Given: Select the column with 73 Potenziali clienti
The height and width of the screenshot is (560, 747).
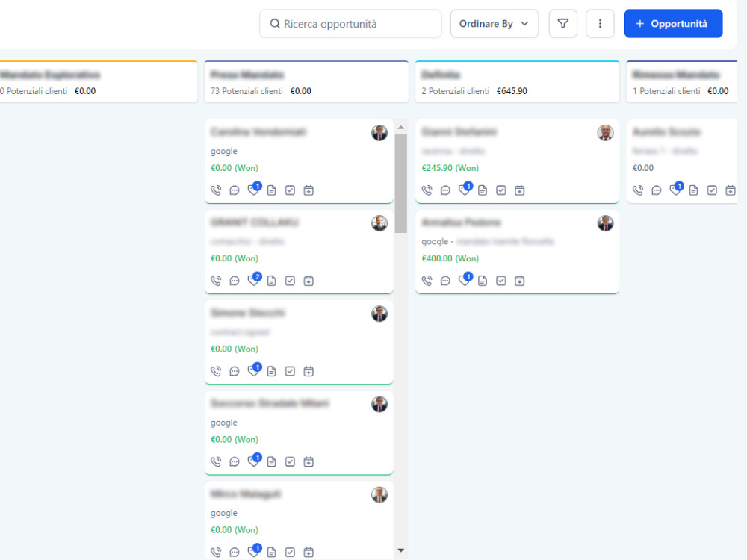Looking at the screenshot, I should [x=306, y=81].
